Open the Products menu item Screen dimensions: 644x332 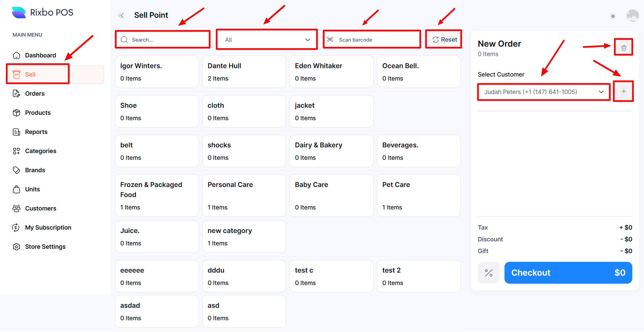(38, 113)
